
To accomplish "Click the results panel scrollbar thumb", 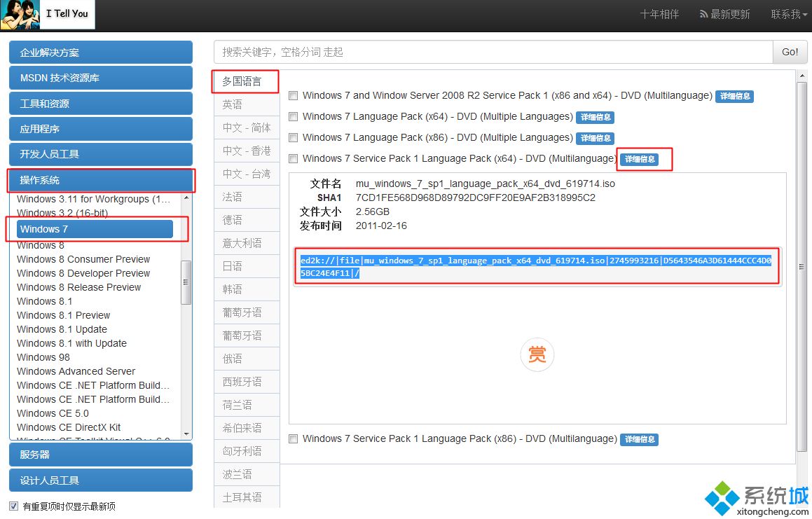I will [x=801, y=267].
